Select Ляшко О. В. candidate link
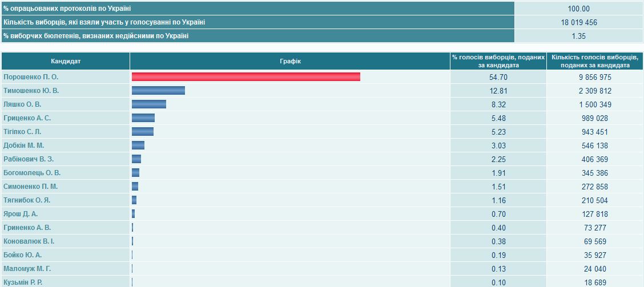 tap(22, 104)
